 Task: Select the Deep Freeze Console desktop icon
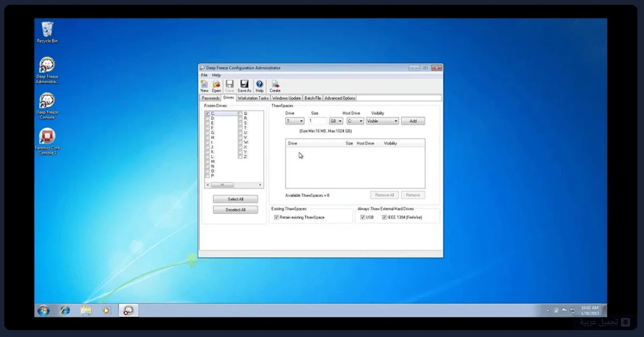tap(47, 106)
